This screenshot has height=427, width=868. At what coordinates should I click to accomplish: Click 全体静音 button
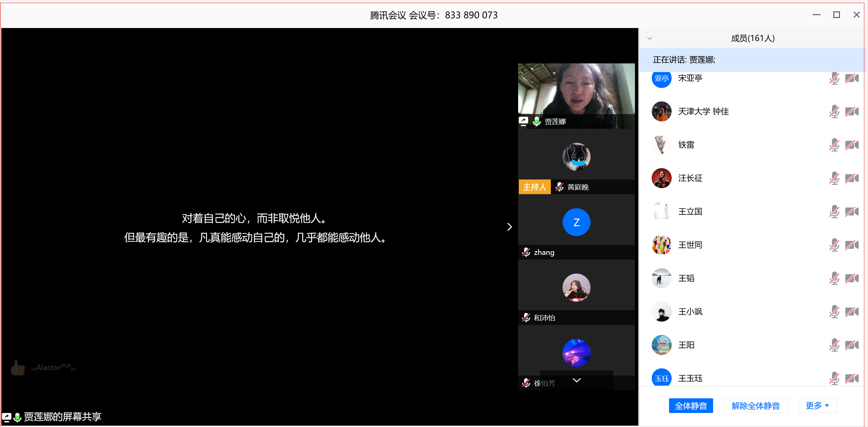pyautogui.click(x=690, y=405)
